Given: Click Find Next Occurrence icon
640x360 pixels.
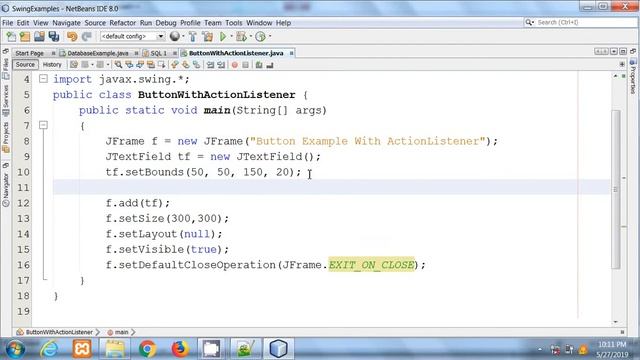Looking at the screenshot, I should (140, 64).
